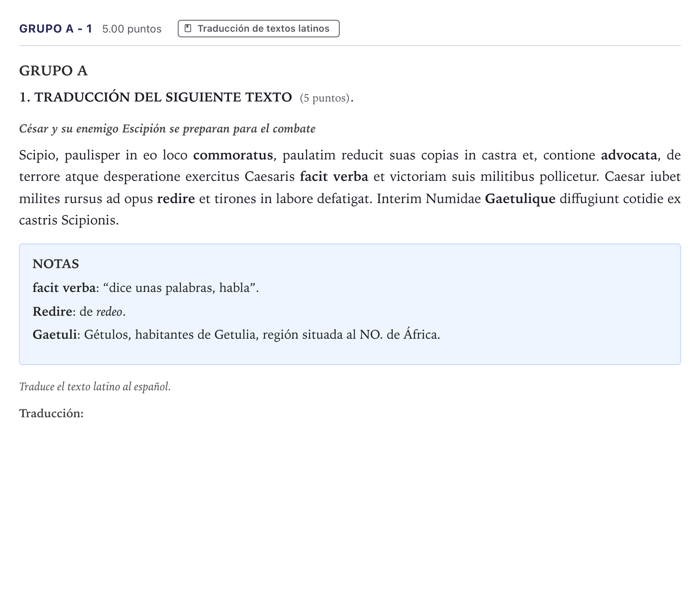Click the word pollicetur in the passage
Viewport: 700px width, 595px height.
(569, 177)
